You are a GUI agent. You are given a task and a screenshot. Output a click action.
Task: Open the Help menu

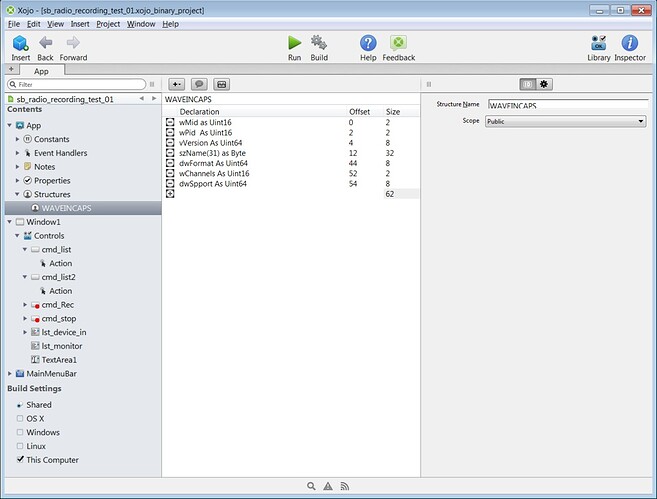[171, 24]
